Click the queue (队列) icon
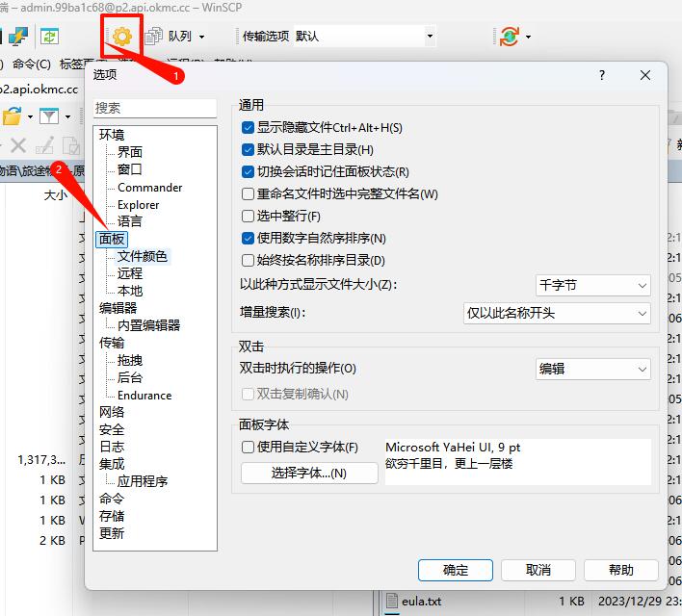Viewport: 682px width, 616px height. click(x=152, y=37)
